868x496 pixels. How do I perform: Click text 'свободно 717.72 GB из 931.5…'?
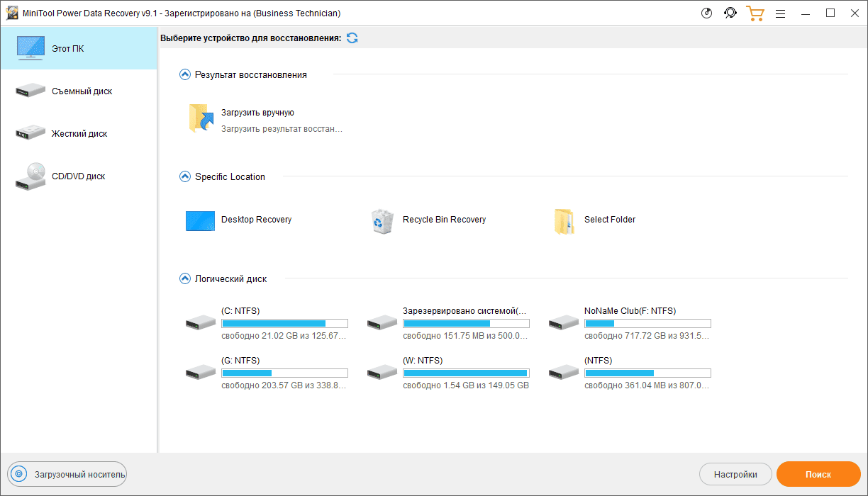(647, 336)
